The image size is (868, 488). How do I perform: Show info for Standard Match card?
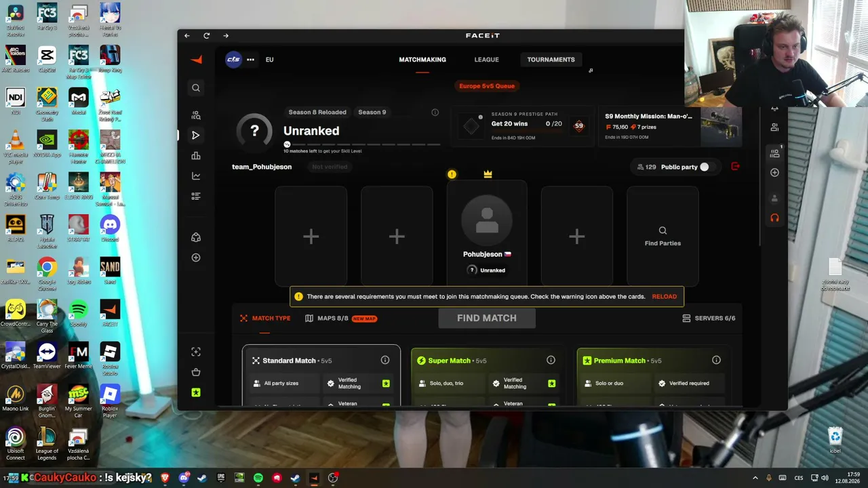tap(385, 361)
